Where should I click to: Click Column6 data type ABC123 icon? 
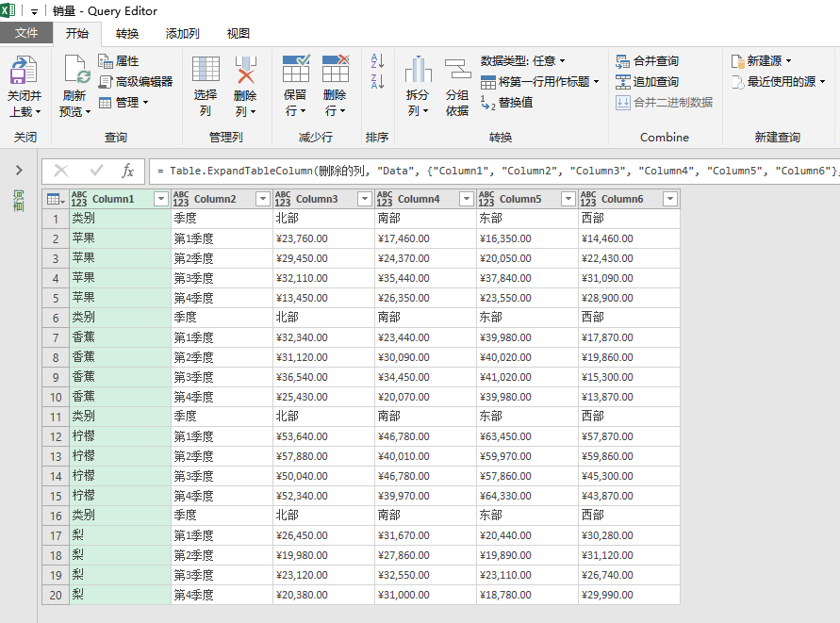(587, 199)
